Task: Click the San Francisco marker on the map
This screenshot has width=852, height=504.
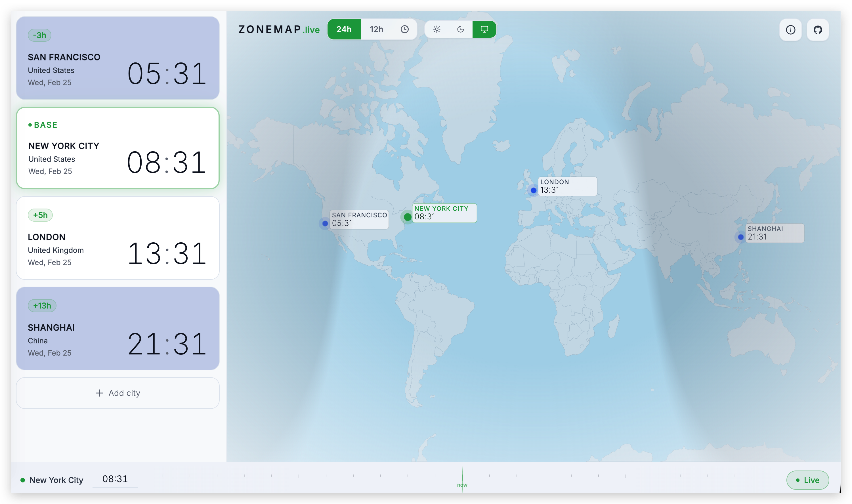Action: (x=325, y=223)
